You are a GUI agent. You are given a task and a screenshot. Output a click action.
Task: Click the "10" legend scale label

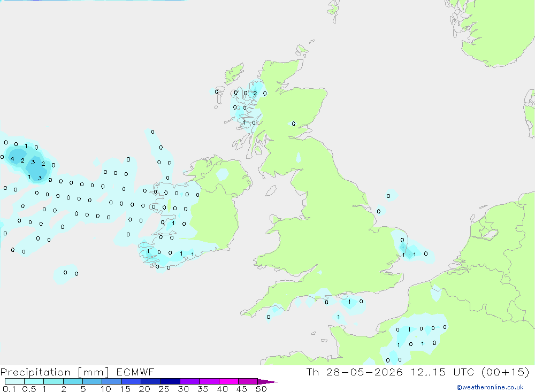click(x=106, y=389)
